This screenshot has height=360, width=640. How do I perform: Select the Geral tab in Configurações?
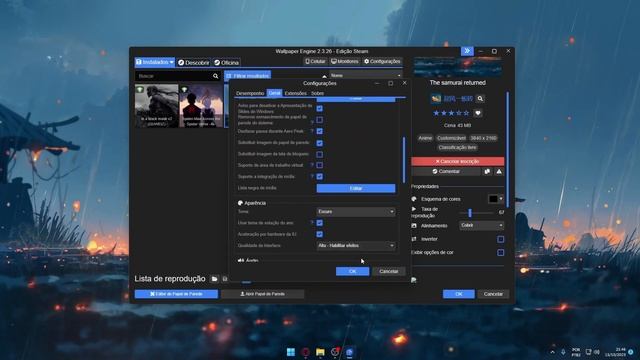click(x=274, y=93)
